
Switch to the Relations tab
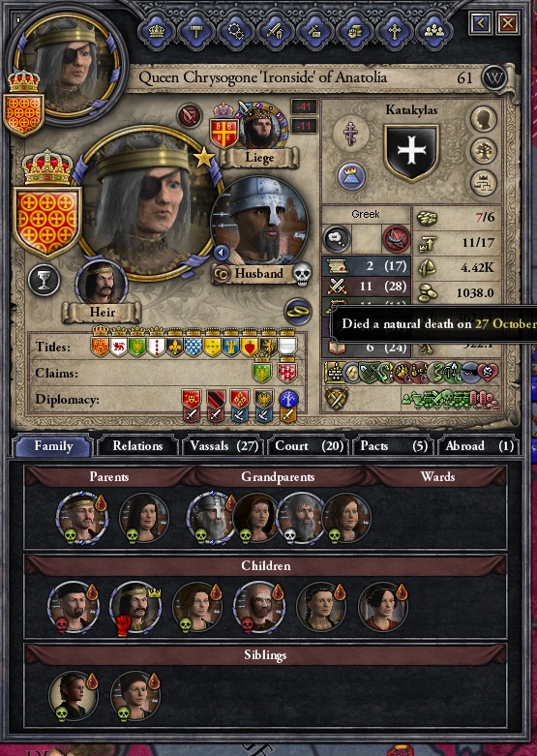pyautogui.click(x=137, y=446)
